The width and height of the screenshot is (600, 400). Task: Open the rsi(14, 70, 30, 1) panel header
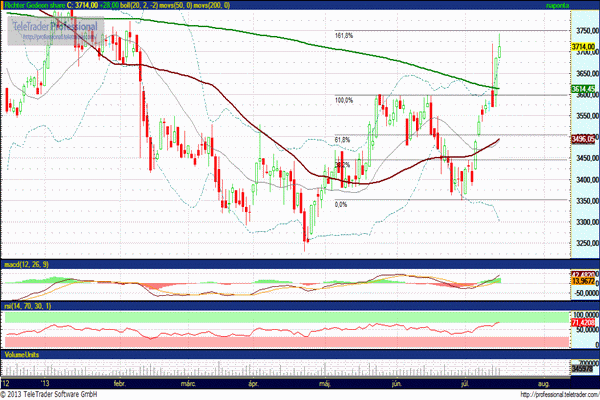pyautogui.click(x=32, y=304)
